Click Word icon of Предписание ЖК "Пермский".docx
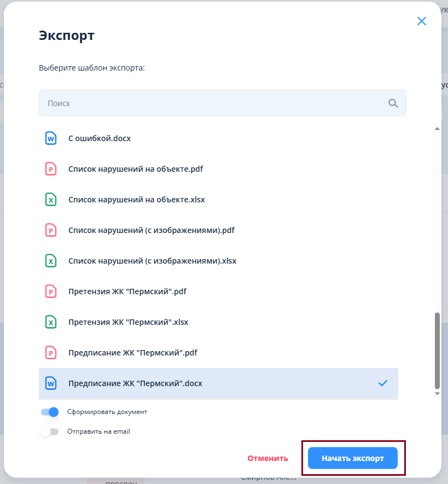This screenshot has height=484, width=448. (51, 383)
